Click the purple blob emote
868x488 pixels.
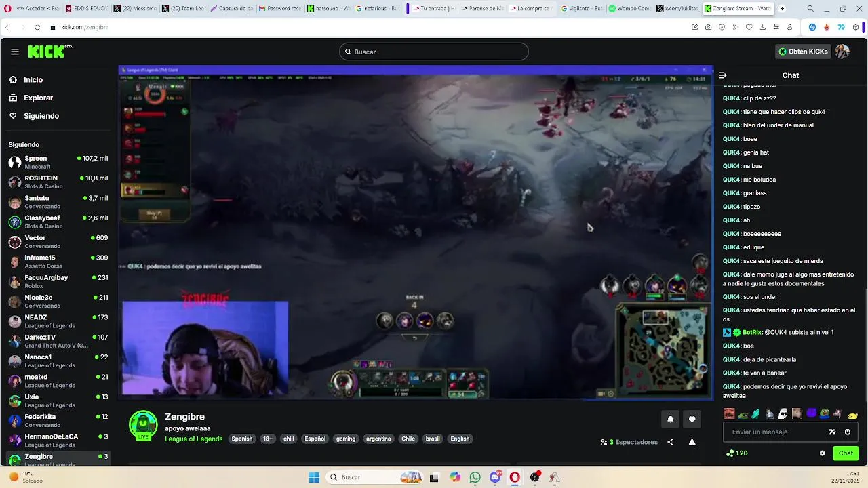[x=811, y=413]
